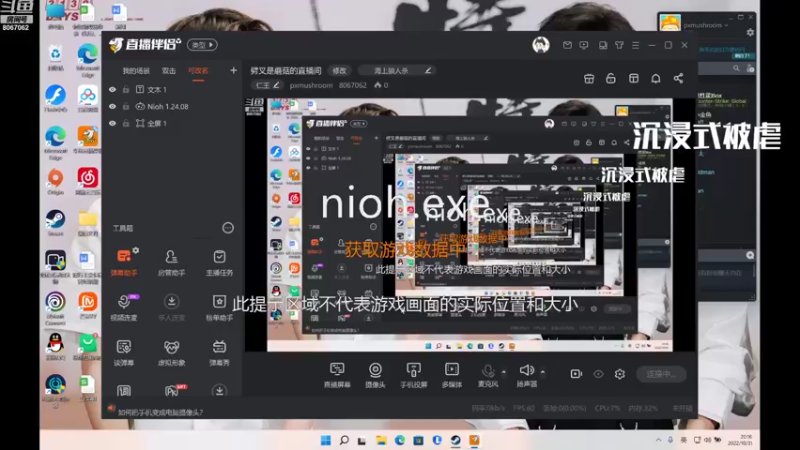
Task: Expand the speaker options arrow
Action: tap(542, 372)
